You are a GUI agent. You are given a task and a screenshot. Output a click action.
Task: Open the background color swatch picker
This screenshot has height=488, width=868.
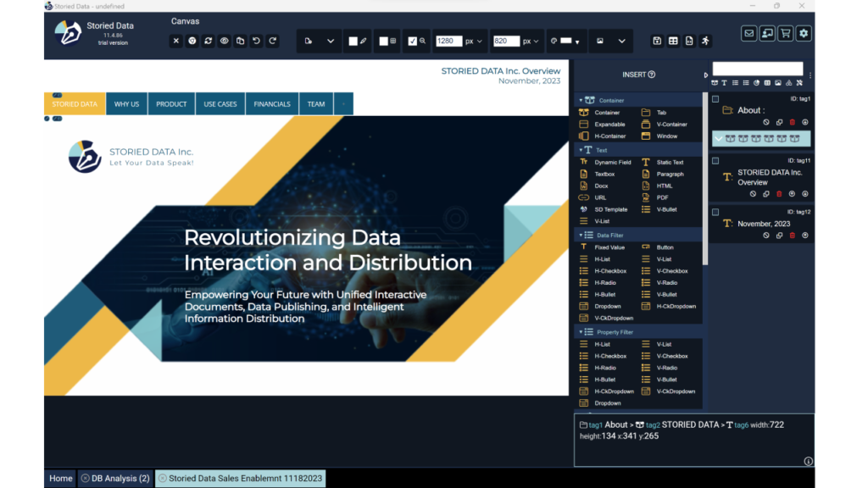pos(565,41)
